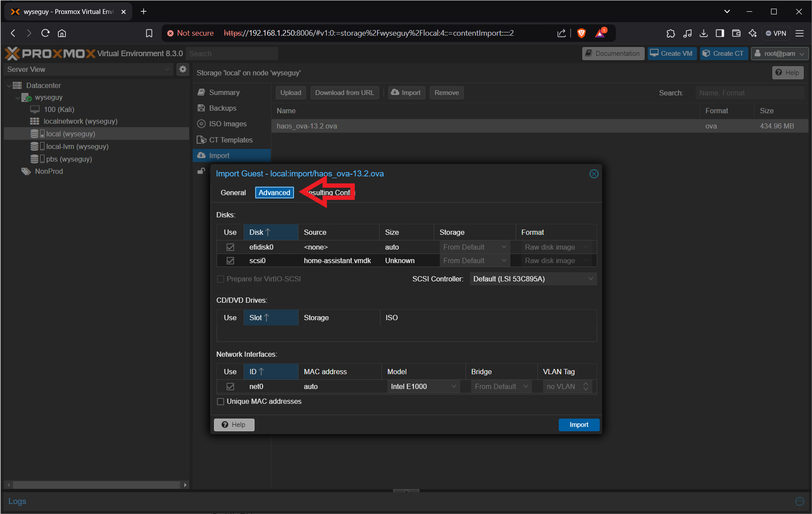This screenshot has height=514, width=812.
Task: Click Upload button
Action: (x=291, y=93)
